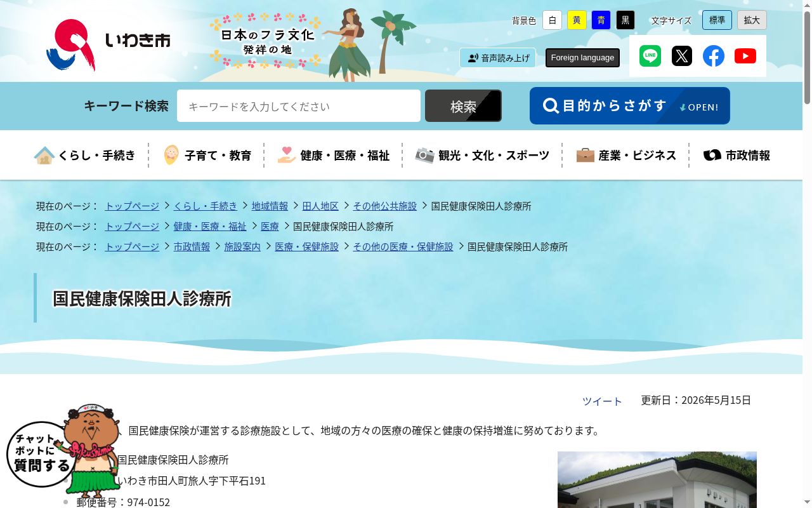
Task: Focus the keyword search input field
Action: (x=299, y=106)
